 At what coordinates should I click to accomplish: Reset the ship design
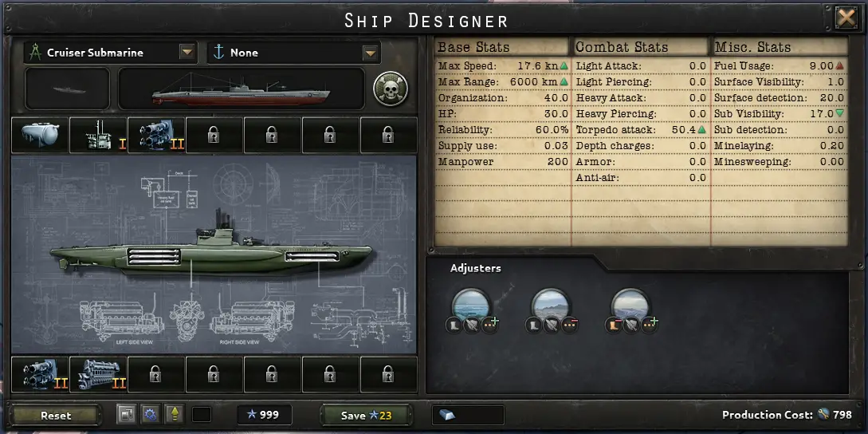(56, 415)
